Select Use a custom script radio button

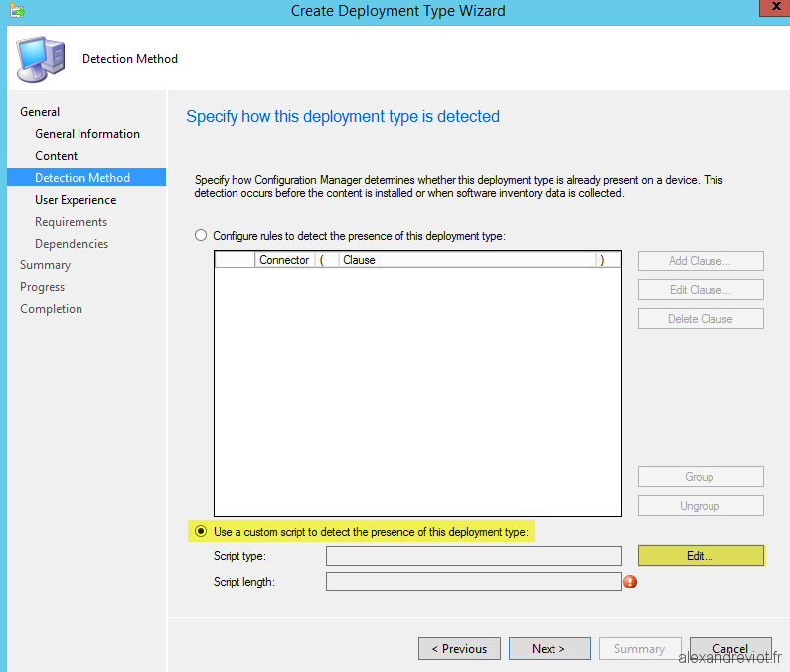[201, 532]
